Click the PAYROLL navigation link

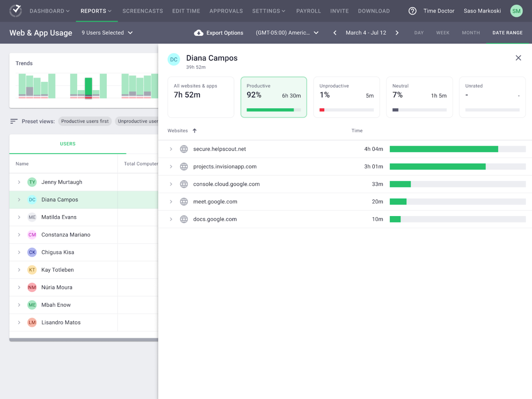point(308,11)
